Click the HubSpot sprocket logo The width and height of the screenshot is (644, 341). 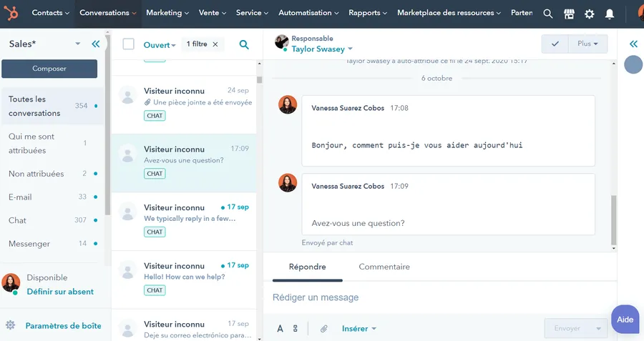tap(11, 13)
